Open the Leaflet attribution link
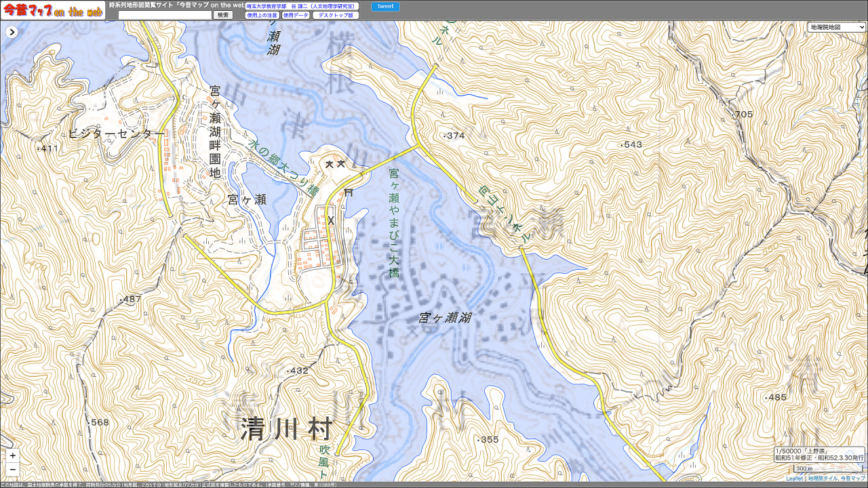The height and width of the screenshot is (488, 868). point(794,479)
